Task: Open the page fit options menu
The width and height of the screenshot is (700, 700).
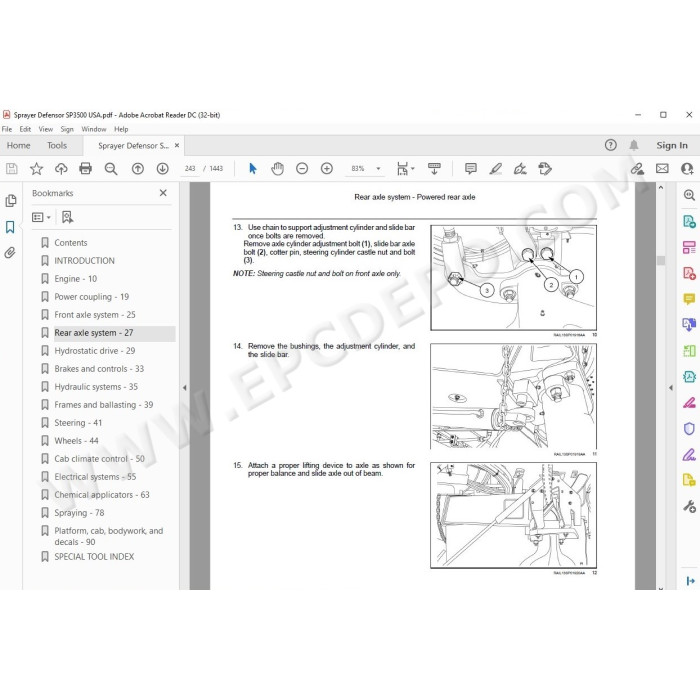Action: 405,169
